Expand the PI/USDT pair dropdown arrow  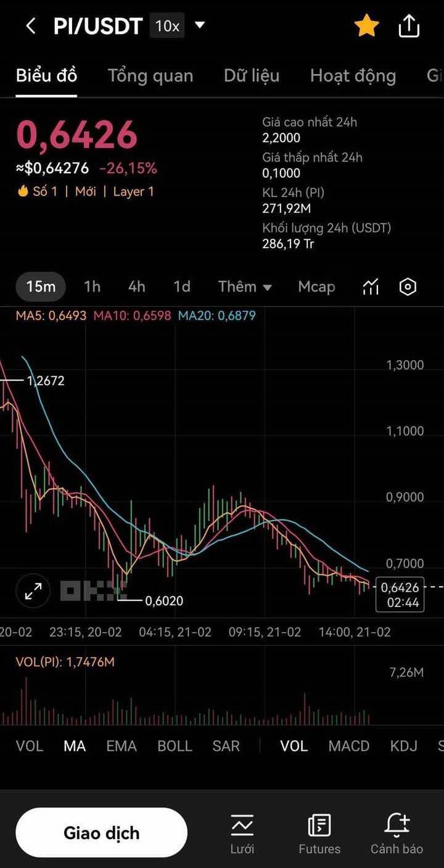click(199, 25)
